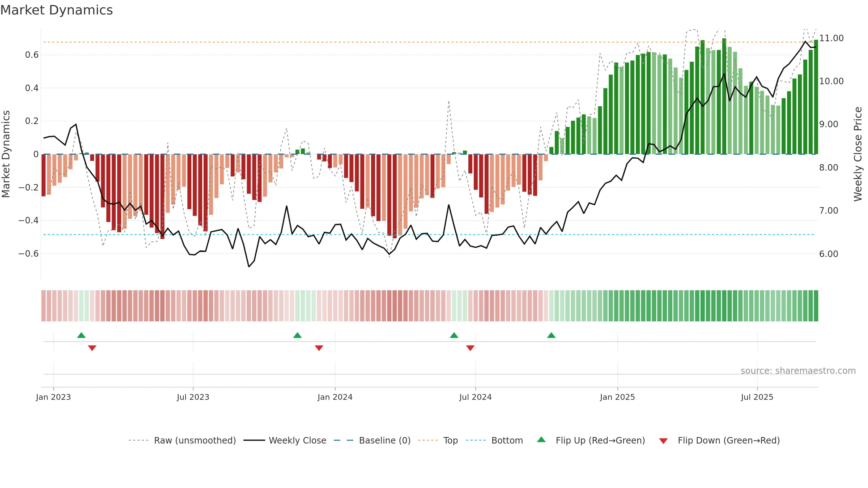Toggle the Top legend entry

[438, 440]
